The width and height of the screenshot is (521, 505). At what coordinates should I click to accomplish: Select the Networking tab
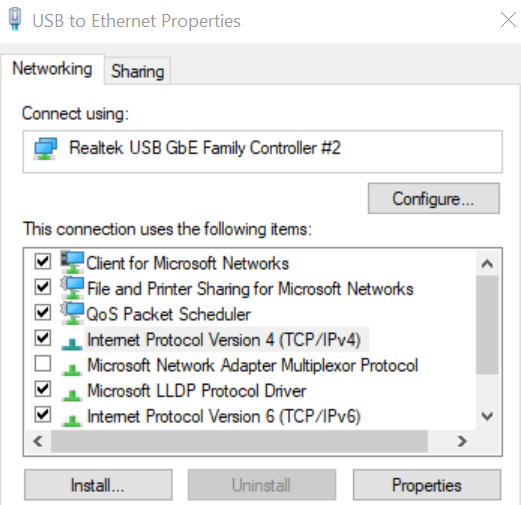click(52, 69)
